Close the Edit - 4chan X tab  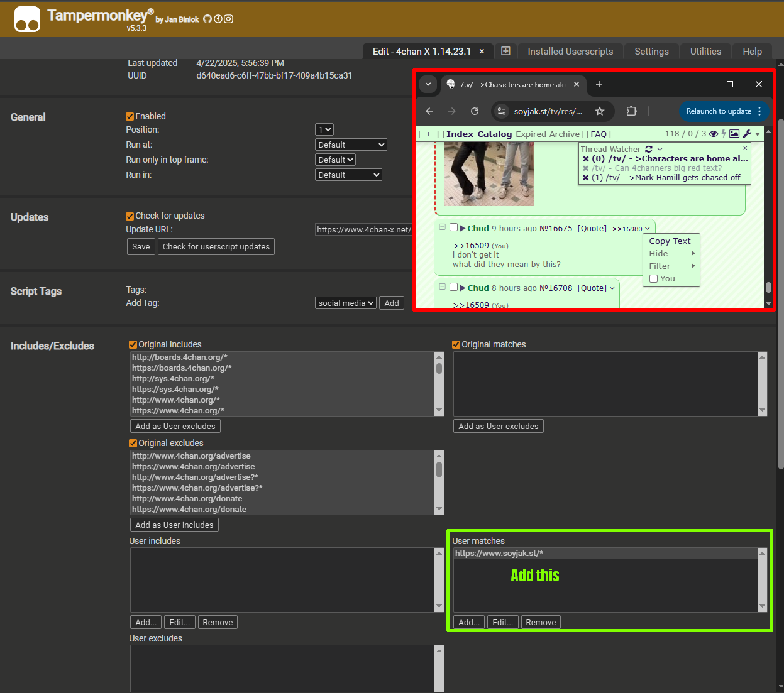tap(482, 52)
